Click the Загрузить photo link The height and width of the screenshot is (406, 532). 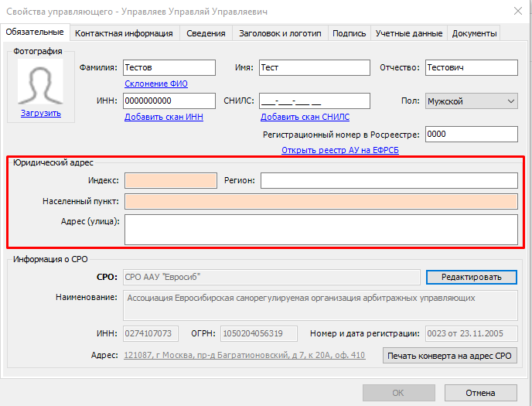[41, 114]
